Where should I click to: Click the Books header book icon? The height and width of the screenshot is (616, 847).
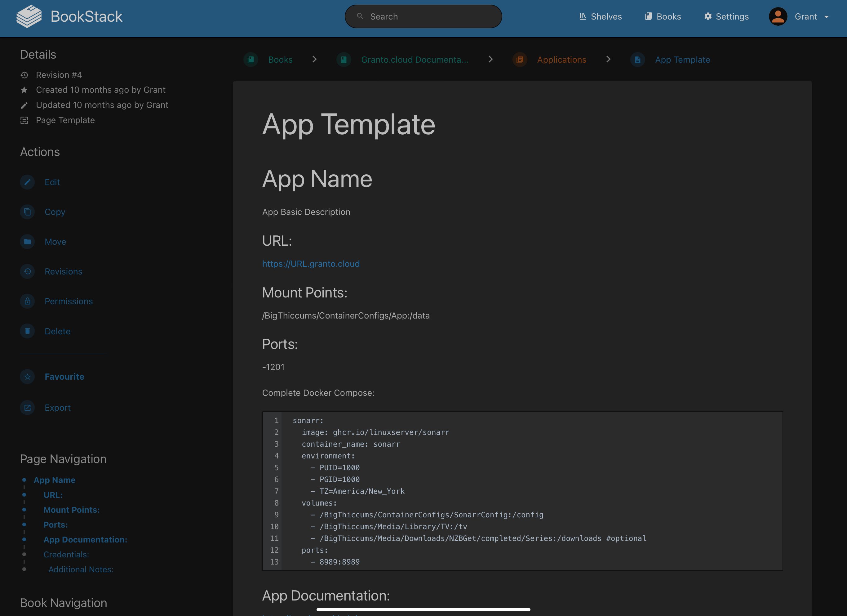648,16
